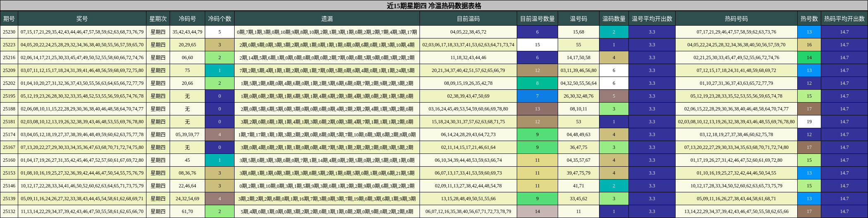This screenshot has height=218, width=868.
Task: Click current warm codes 02,38,39,43,47,50,69
Action: [x=468, y=96]
